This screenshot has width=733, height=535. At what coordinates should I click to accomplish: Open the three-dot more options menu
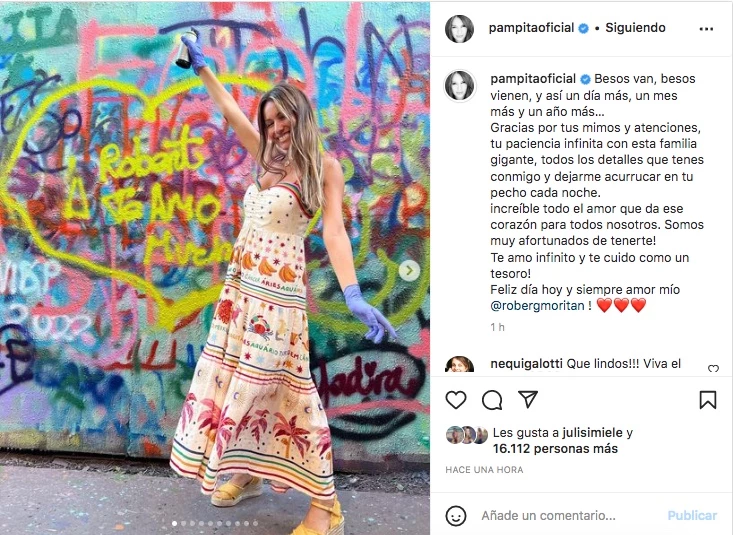706,29
